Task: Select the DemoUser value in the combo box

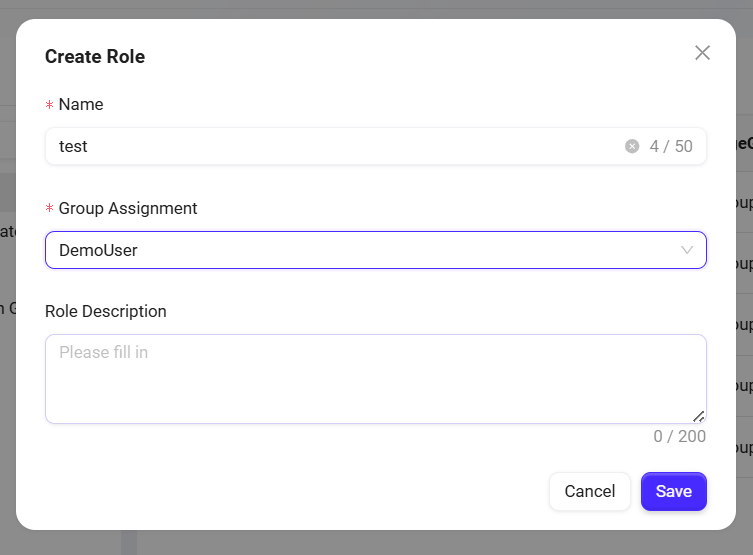Action: [98, 250]
